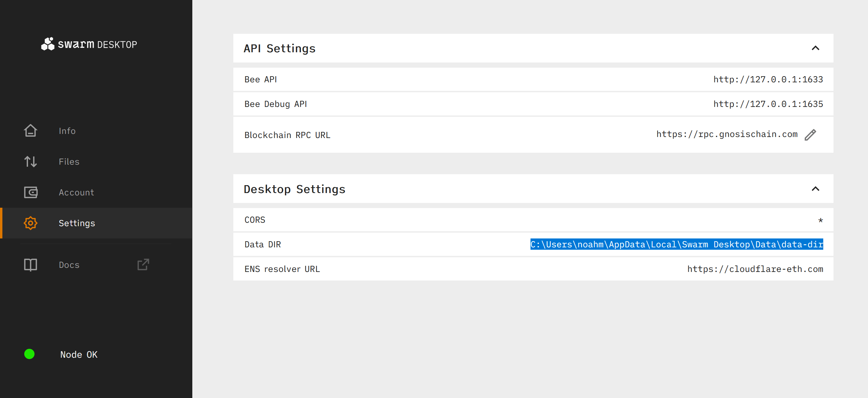Edit Blockchain RPC URL with pencil icon
Viewport: 868px width, 398px height.
[x=810, y=135]
